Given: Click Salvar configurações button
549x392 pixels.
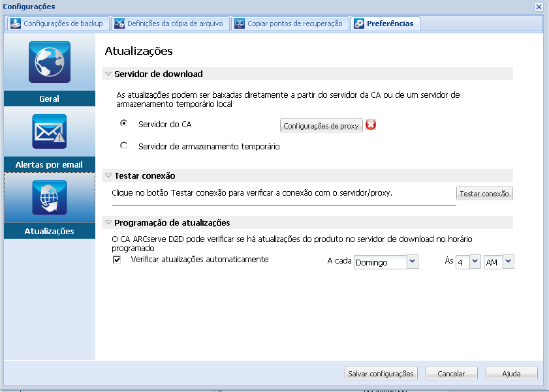Looking at the screenshot, I should (381, 373).
